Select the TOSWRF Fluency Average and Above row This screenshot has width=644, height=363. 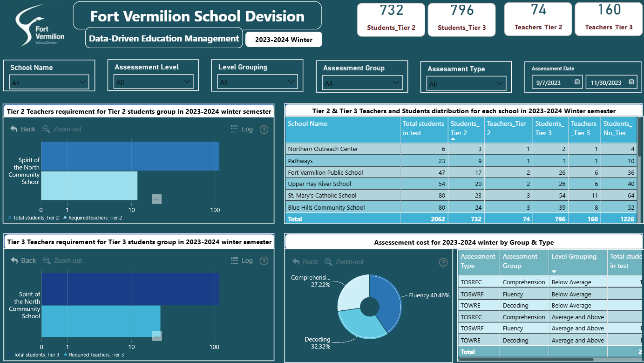click(x=551, y=329)
